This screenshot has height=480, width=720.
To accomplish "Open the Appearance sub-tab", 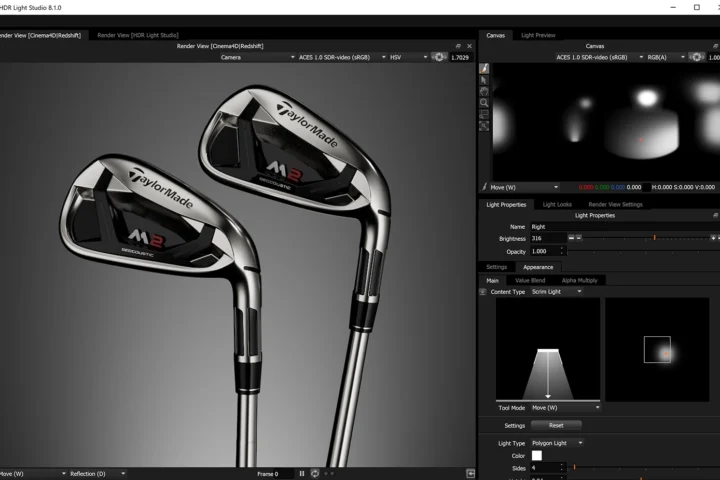I will tap(538, 267).
